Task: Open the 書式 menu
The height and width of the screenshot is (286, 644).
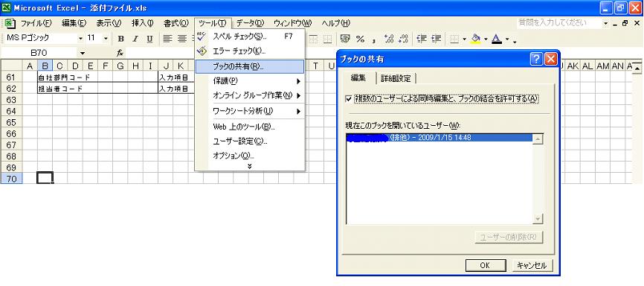Action: click(176, 23)
